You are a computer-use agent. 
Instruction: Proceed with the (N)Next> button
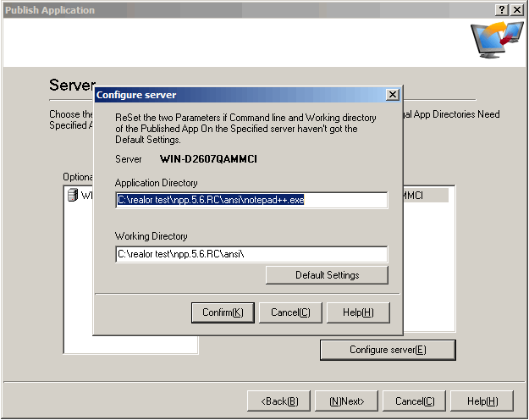pos(346,401)
